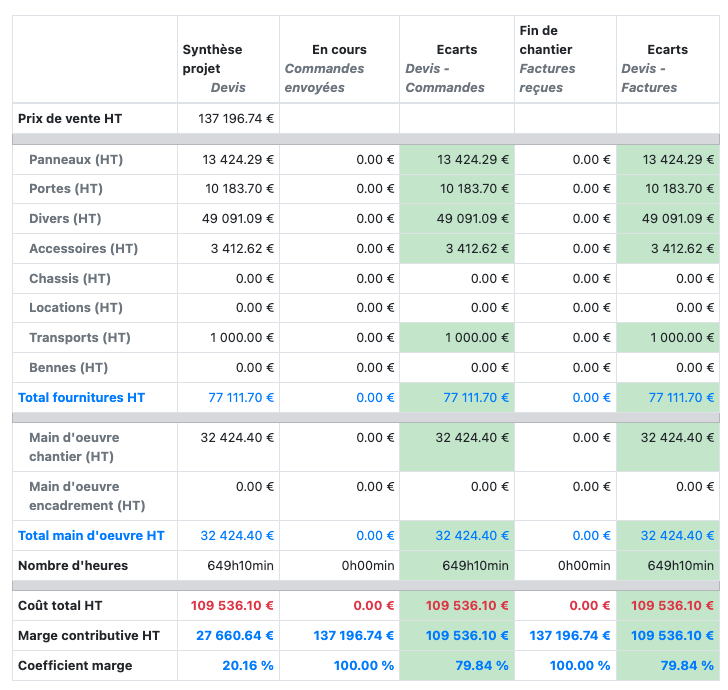728x690 pixels.
Task: Click the Nombre d'heures row label
Action: (x=73, y=565)
